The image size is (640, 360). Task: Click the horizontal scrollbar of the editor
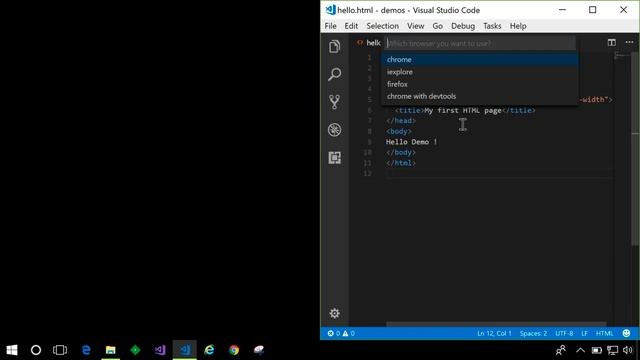(x=496, y=324)
